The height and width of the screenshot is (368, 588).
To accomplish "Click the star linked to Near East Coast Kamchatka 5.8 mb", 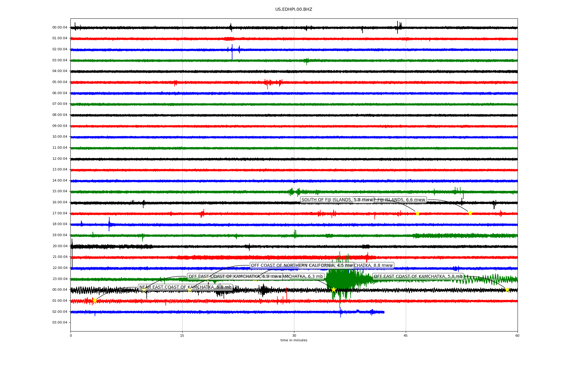I will pyautogui.click(x=95, y=301).
